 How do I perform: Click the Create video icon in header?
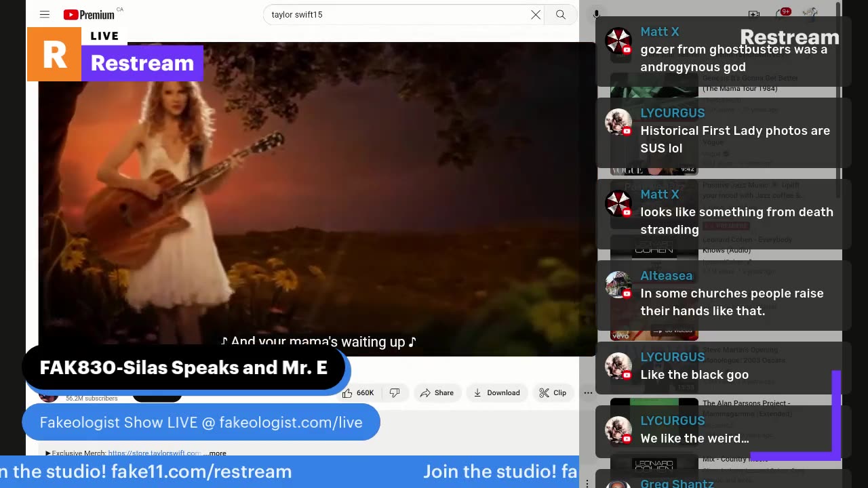tap(754, 14)
